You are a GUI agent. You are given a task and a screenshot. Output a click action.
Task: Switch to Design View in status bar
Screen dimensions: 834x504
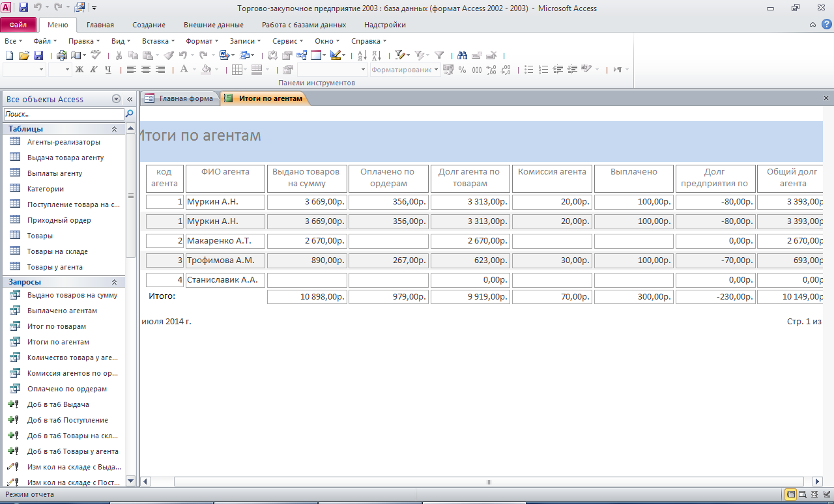coord(826,494)
